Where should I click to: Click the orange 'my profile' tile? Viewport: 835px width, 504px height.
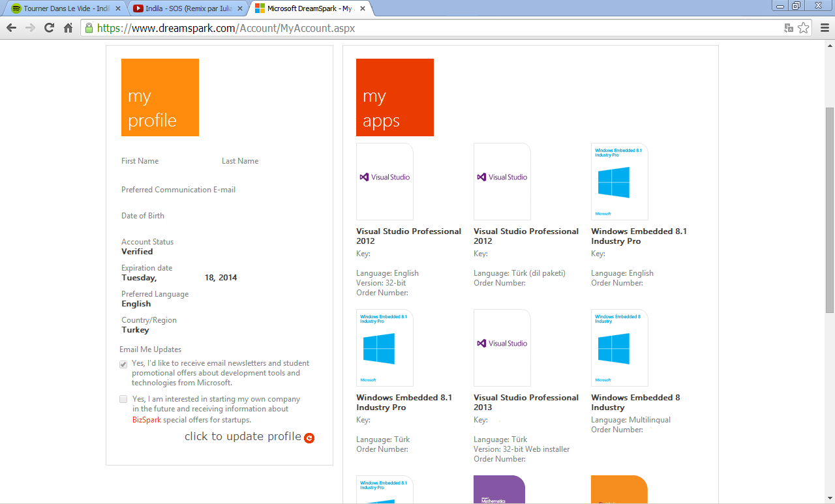160,97
